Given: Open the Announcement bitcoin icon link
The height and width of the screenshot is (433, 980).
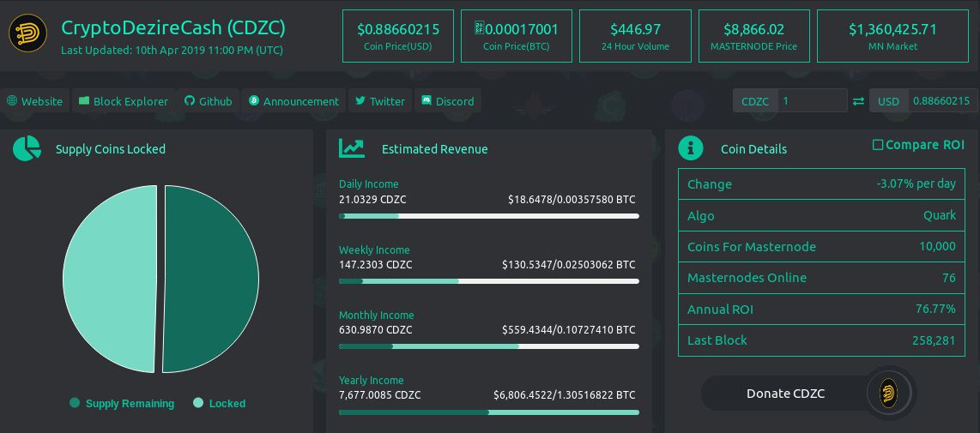Looking at the screenshot, I should coord(293,101).
